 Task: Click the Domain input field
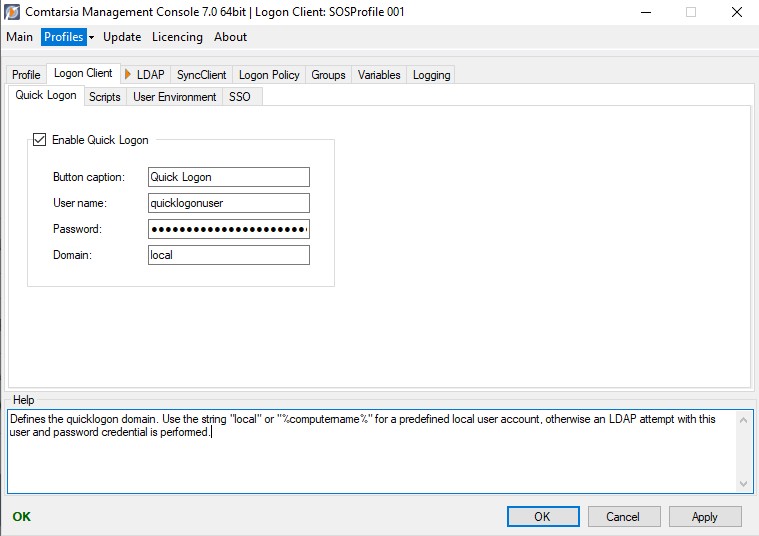coord(228,255)
